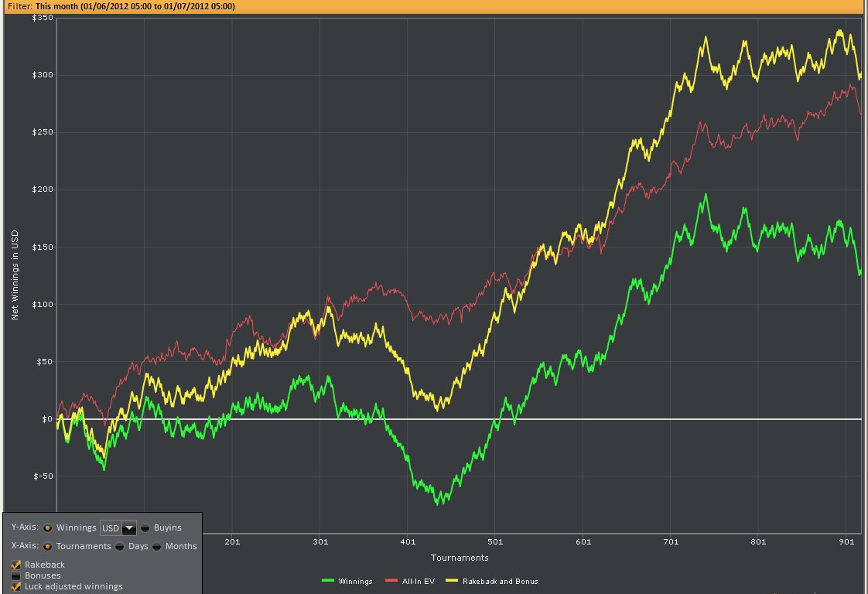The image size is (868, 594).
Task: Click the 501 x-axis tick label
Action: (x=495, y=542)
